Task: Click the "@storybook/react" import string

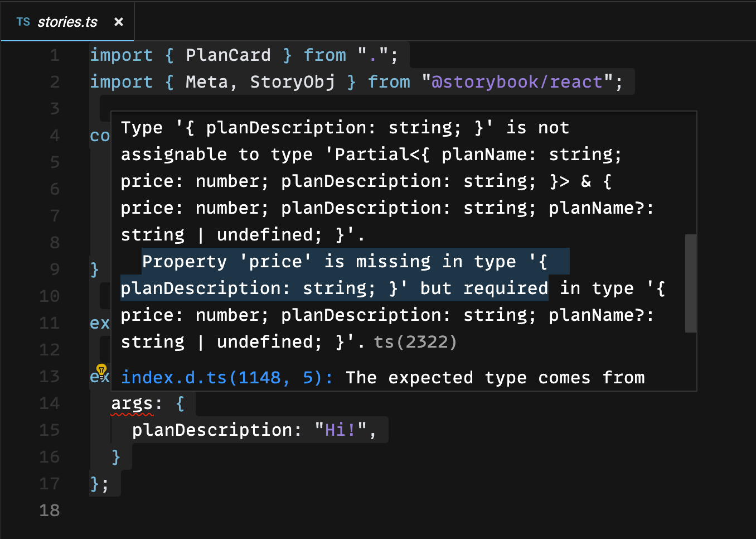Action: [517, 82]
